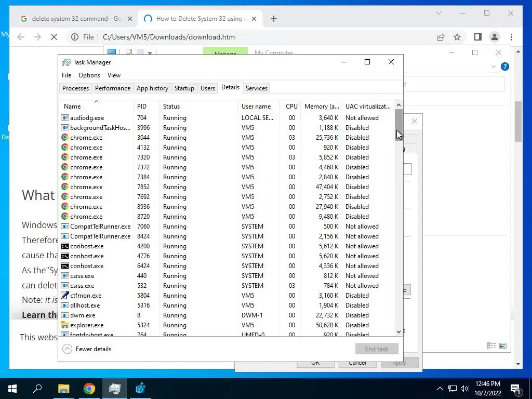Select CompatTelRunner.exe row with PID 8424
Screen dimensions: 532x399
(227, 236)
